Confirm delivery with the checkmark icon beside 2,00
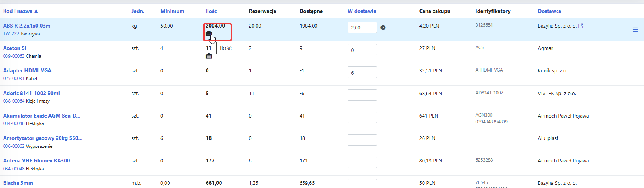This screenshot has height=188, width=644. pos(383,28)
